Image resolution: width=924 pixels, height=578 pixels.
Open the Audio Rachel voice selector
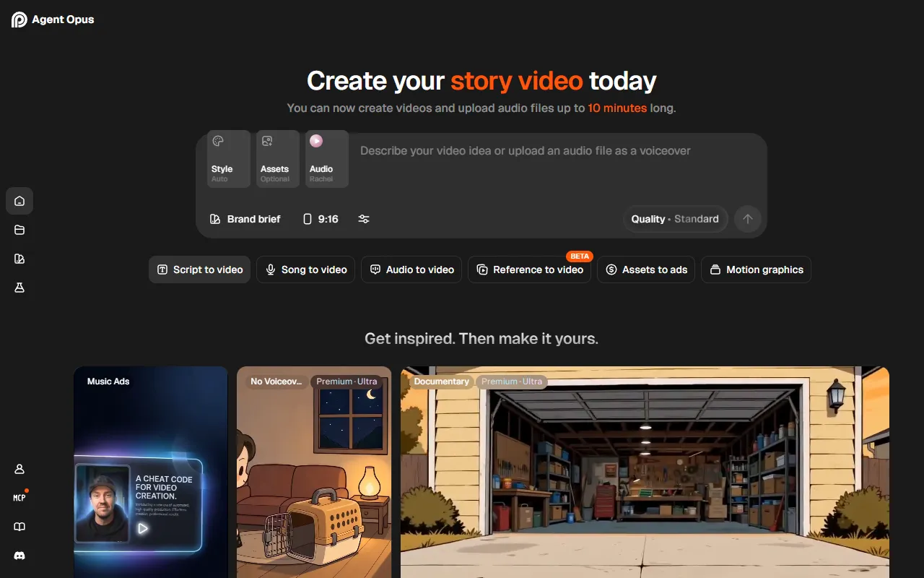[327, 159]
